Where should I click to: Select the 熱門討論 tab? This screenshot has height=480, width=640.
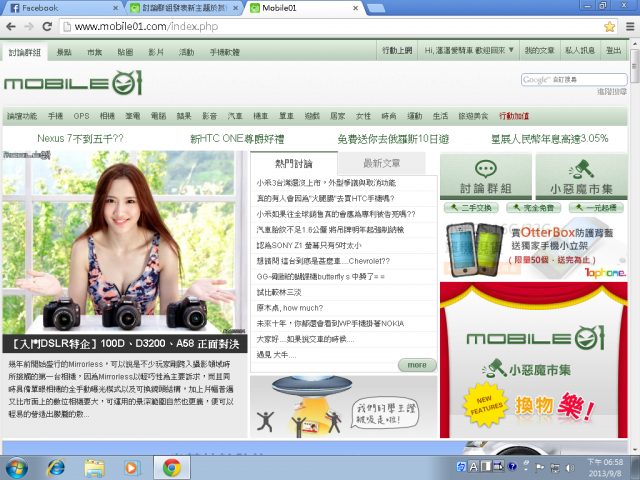pyautogui.click(x=294, y=164)
